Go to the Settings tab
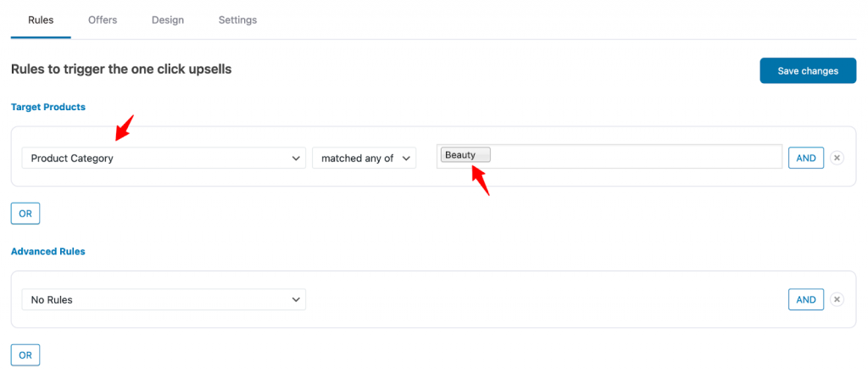Screen dimensions: 868x379 pyautogui.click(x=237, y=20)
